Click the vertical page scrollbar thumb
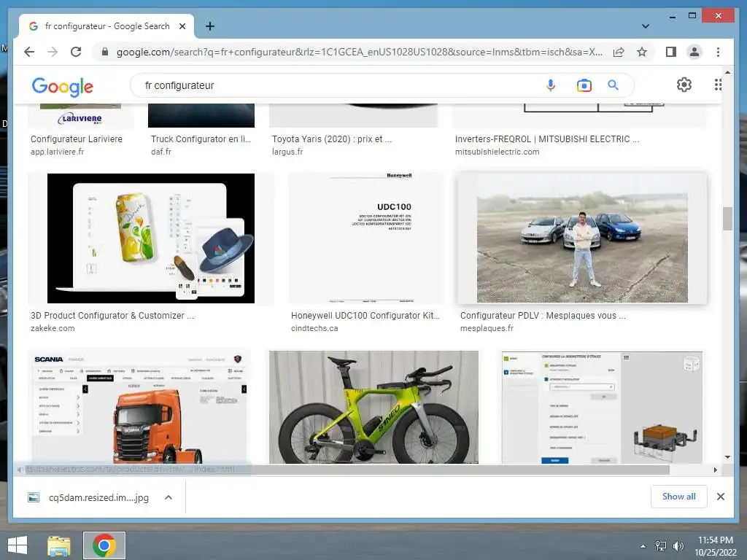Image resolution: width=747 pixels, height=560 pixels. pos(727,219)
